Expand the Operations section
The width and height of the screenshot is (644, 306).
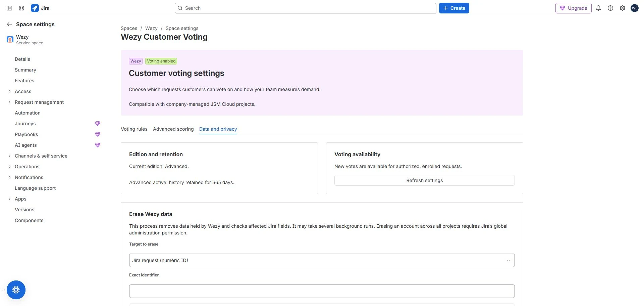9,167
